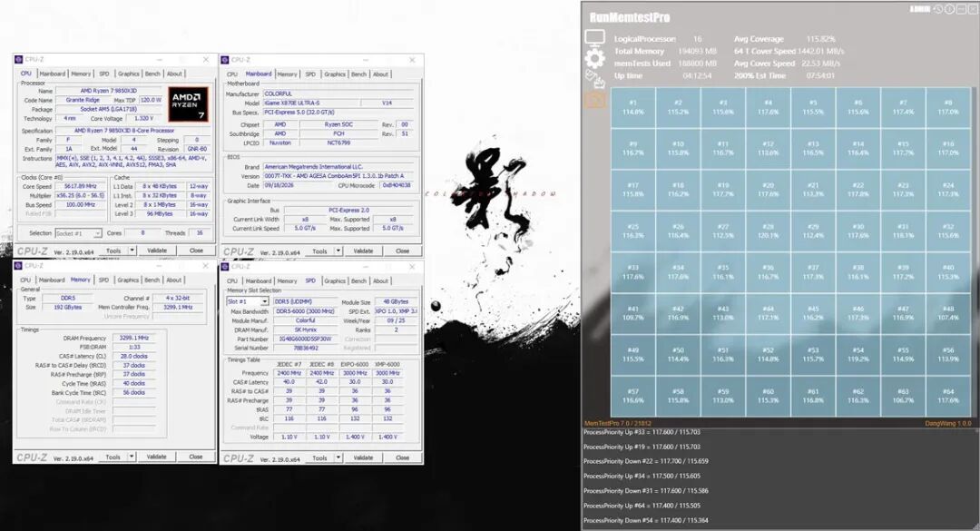The height and width of the screenshot is (531, 980).
Task: Click the title bar icon of the CPU-Z Memory window
Action: point(19,266)
